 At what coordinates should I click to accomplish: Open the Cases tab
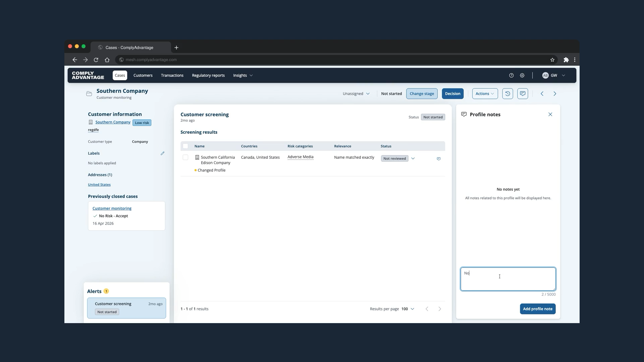120,75
